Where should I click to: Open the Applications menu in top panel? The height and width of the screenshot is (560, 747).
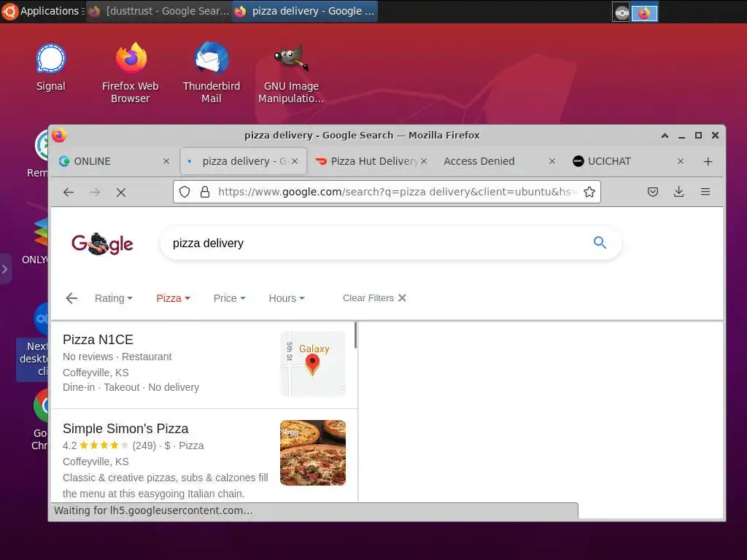(42, 11)
